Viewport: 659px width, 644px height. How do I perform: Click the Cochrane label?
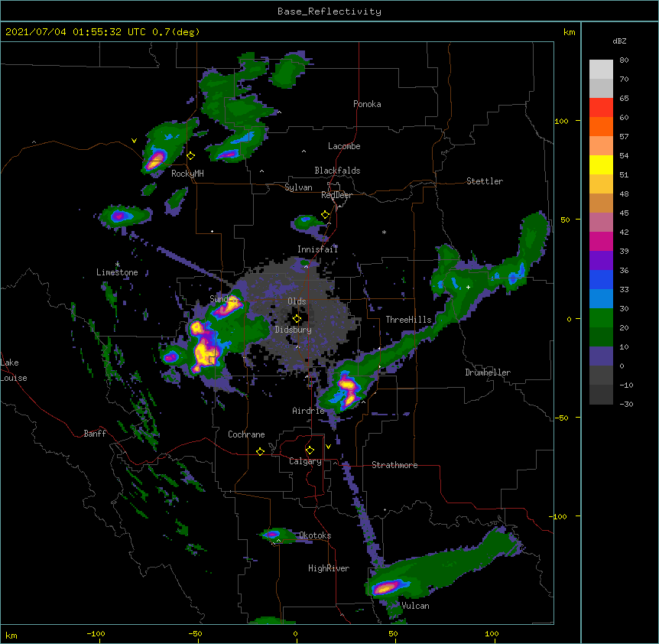[x=246, y=434]
